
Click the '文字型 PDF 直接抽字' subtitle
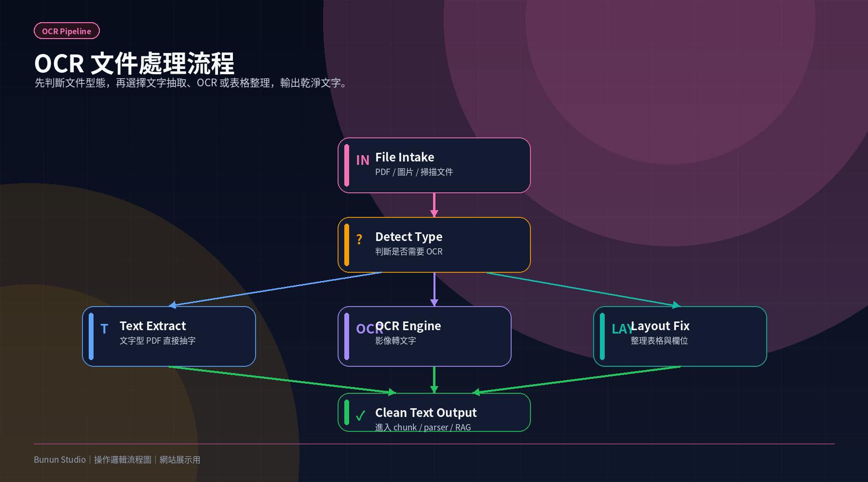[x=157, y=341]
